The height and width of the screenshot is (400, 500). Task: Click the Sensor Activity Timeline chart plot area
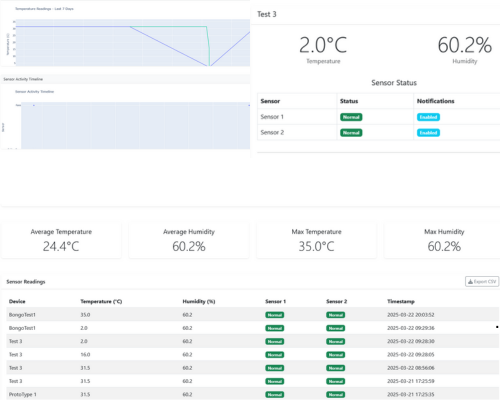(135, 125)
